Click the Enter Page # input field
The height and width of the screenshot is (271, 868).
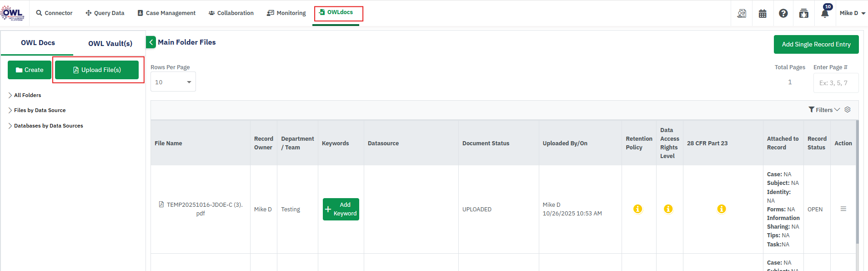click(x=836, y=83)
